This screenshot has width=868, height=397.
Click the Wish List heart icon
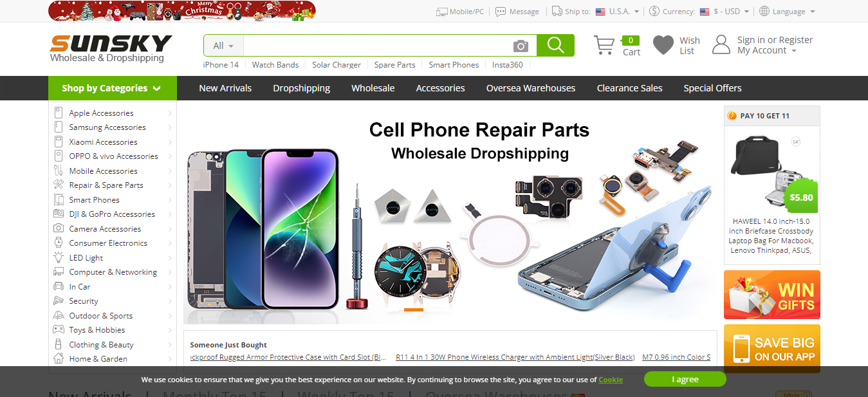click(663, 45)
